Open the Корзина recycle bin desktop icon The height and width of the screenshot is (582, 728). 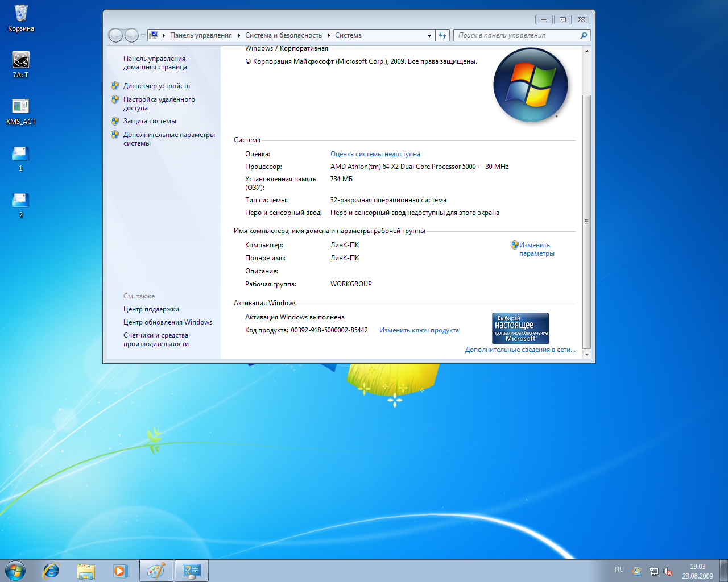(x=21, y=18)
